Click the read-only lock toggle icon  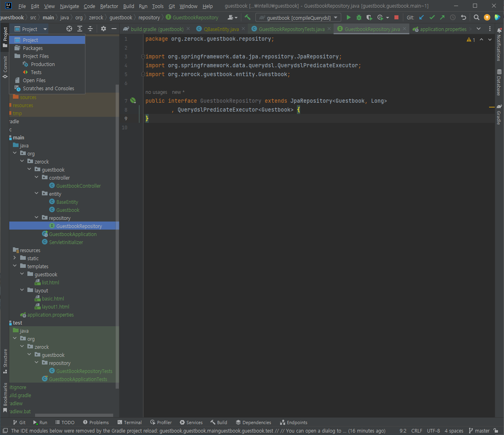tap(496, 431)
